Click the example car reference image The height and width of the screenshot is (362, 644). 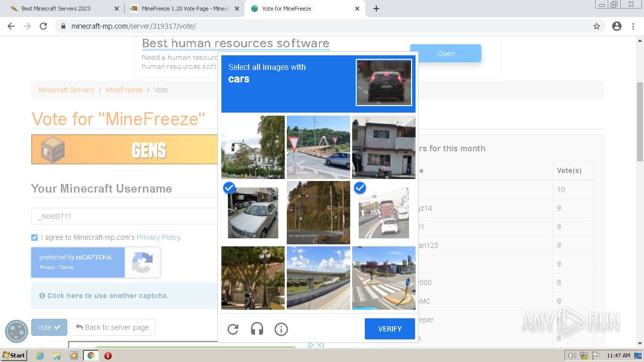tap(384, 82)
